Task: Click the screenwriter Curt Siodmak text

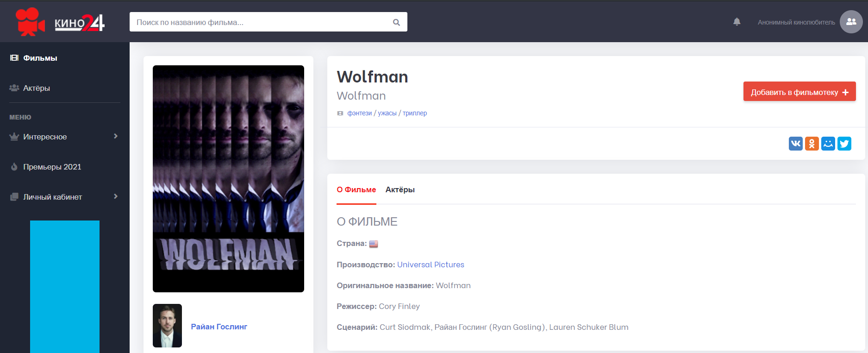Action: 405,327
